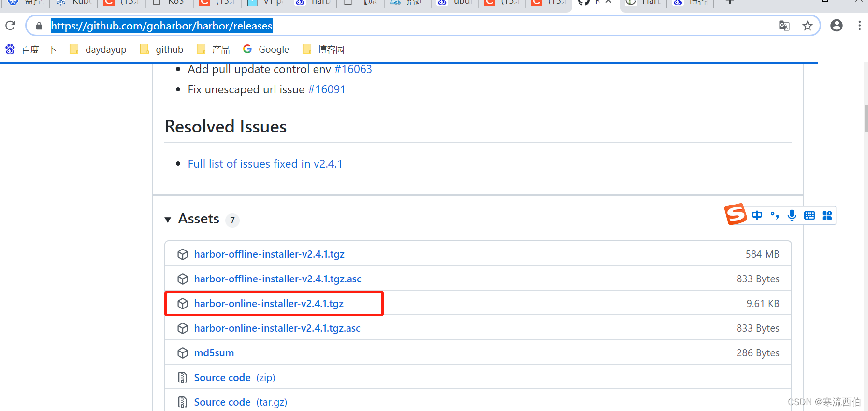The width and height of the screenshot is (868, 411).
Task: Click the text 'Fix unescaped url issue'
Action: (x=246, y=89)
